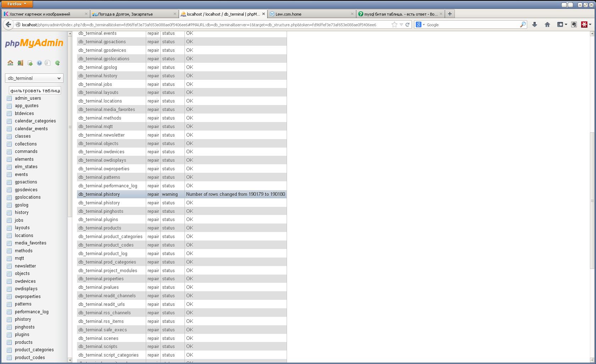Open the phistory table in sidebar
Image resolution: width=596 pixels, height=364 pixels.
click(x=23, y=319)
